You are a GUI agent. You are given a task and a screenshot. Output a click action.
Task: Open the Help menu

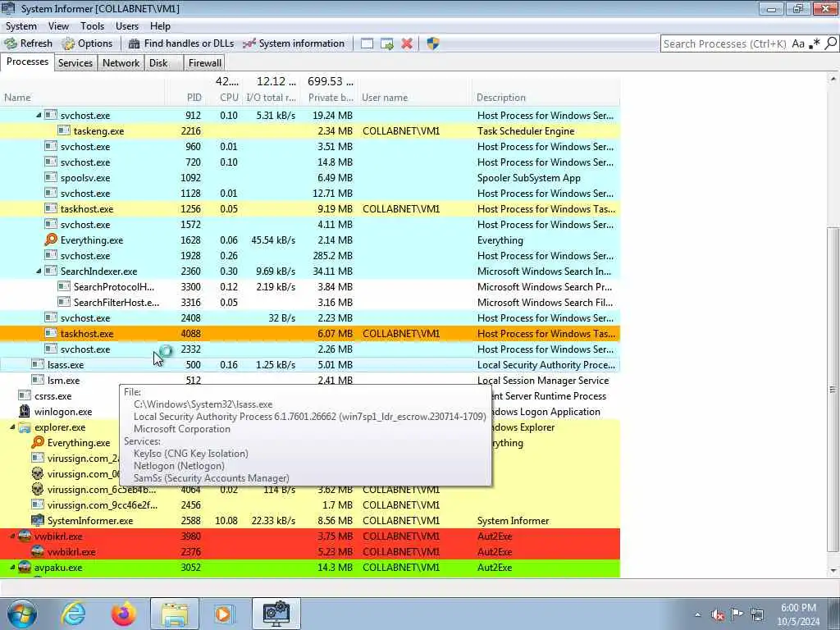[x=160, y=26]
